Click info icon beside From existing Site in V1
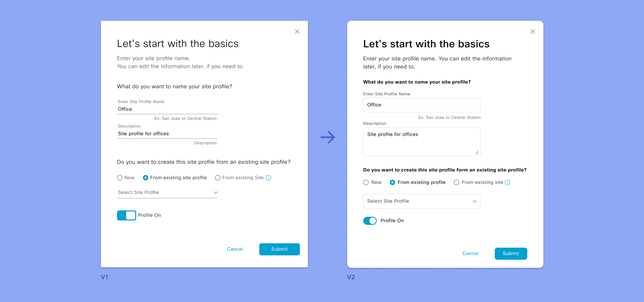644x302 pixels. (x=268, y=178)
